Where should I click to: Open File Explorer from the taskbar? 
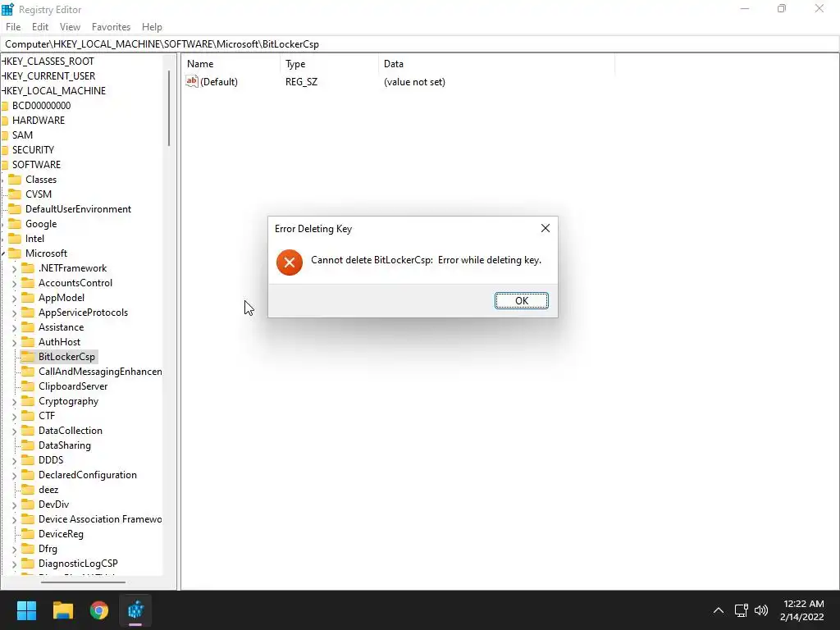pyautogui.click(x=62, y=610)
